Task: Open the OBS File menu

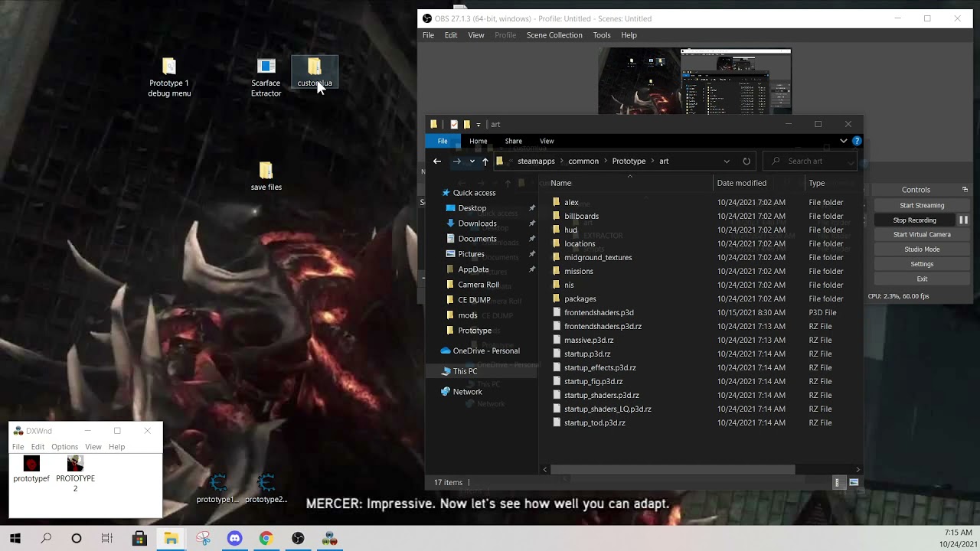Action: pyautogui.click(x=429, y=35)
